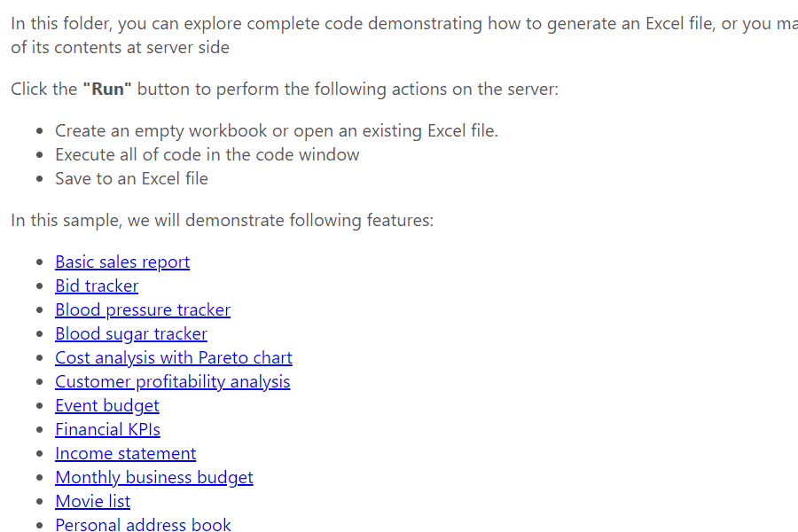
Task: Follow the Movie list link
Action: pyautogui.click(x=92, y=501)
